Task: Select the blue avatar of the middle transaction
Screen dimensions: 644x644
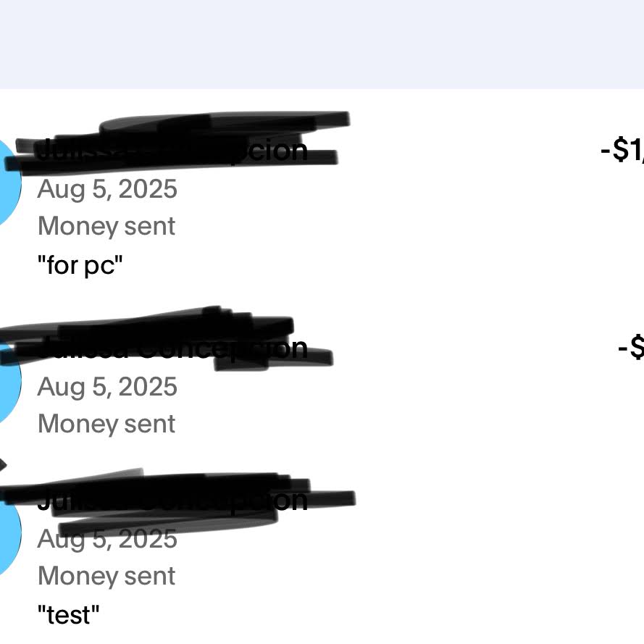Action: [9, 384]
